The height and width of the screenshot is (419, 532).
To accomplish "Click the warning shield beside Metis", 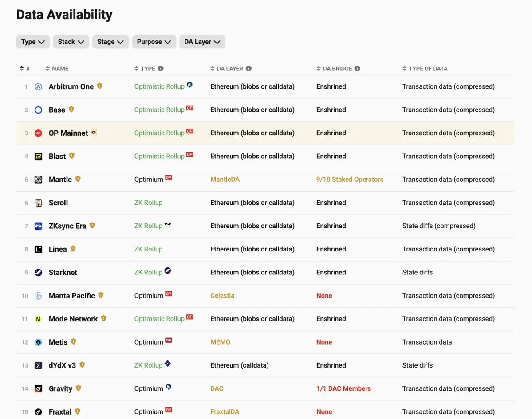I will (x=73, y=341).
